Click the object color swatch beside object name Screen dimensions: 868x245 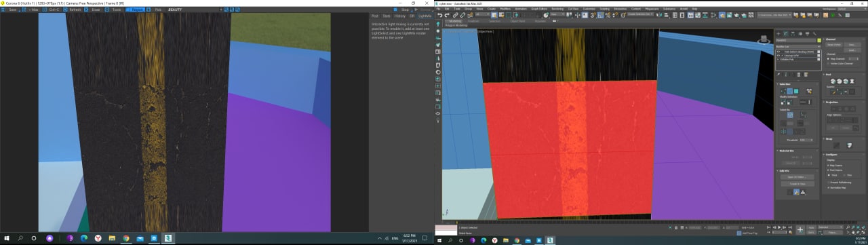(x=819, y=40)
